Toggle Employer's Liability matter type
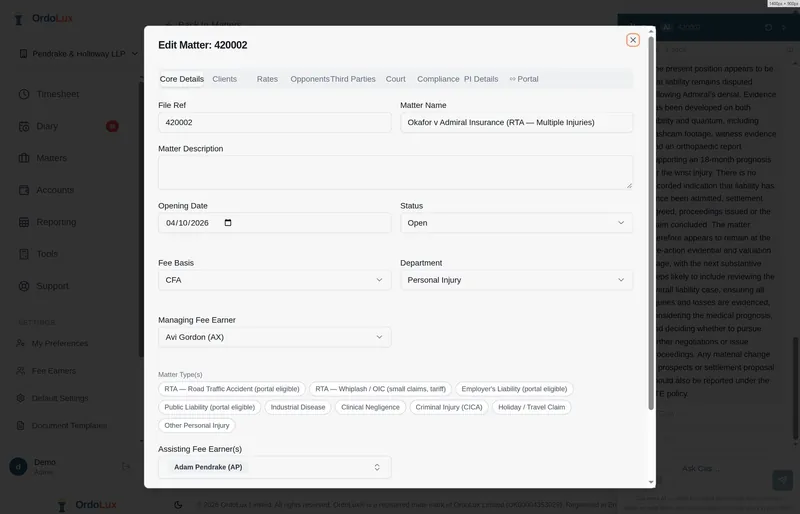Viewport: 800px width, 514px height. (514, 389)
